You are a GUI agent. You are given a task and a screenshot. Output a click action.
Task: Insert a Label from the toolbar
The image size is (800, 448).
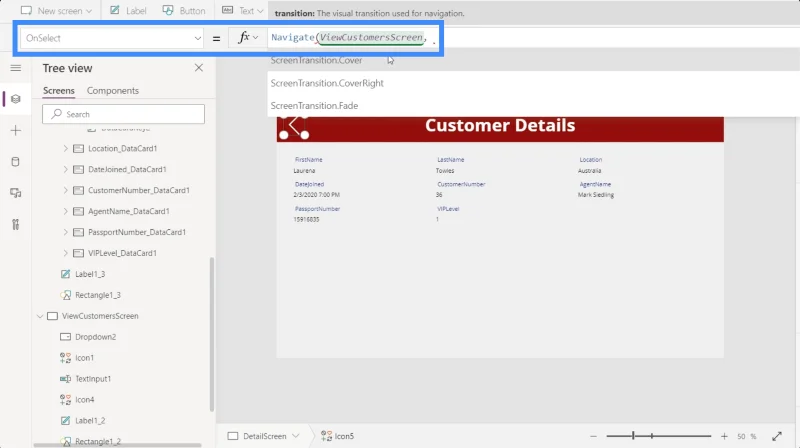click(129, 11)
